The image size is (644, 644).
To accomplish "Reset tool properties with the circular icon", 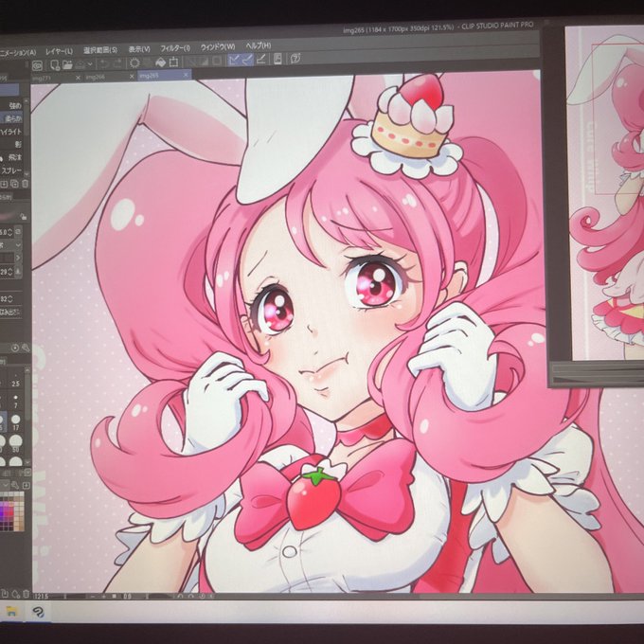I will (x=15, y=349).
